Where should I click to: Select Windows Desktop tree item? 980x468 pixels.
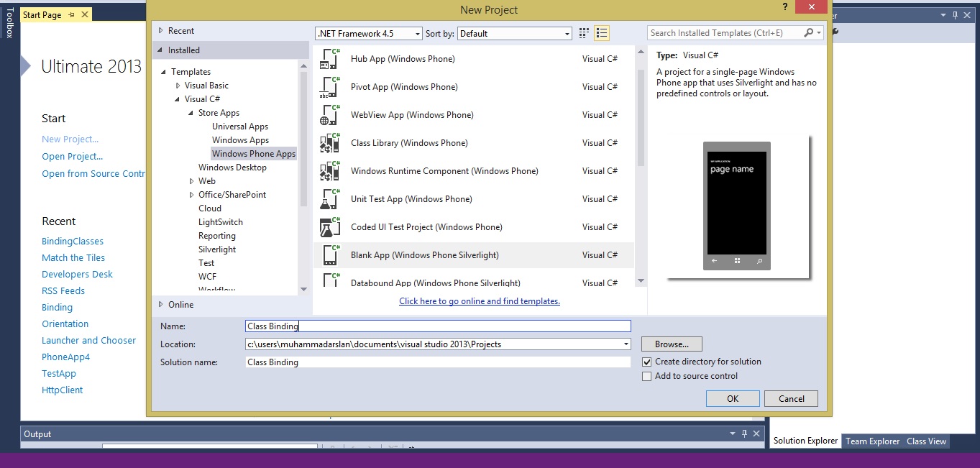(232, 168)
